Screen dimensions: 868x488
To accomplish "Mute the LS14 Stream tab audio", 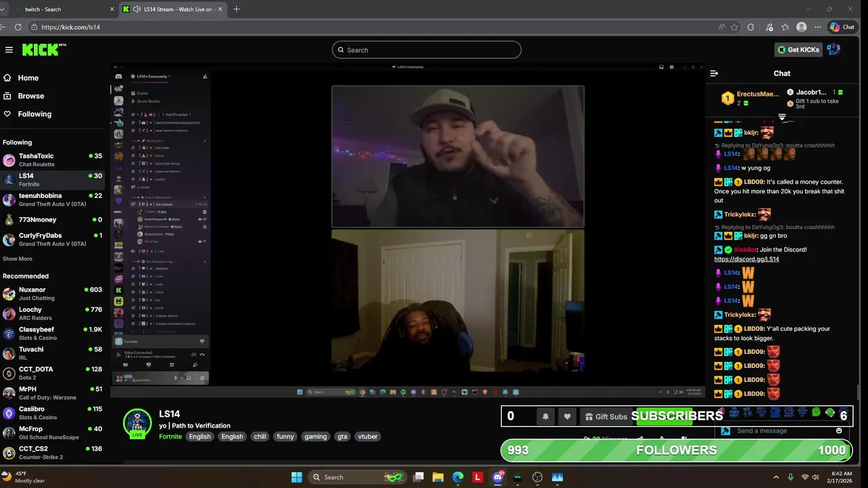I will click(x=136, y=9).
